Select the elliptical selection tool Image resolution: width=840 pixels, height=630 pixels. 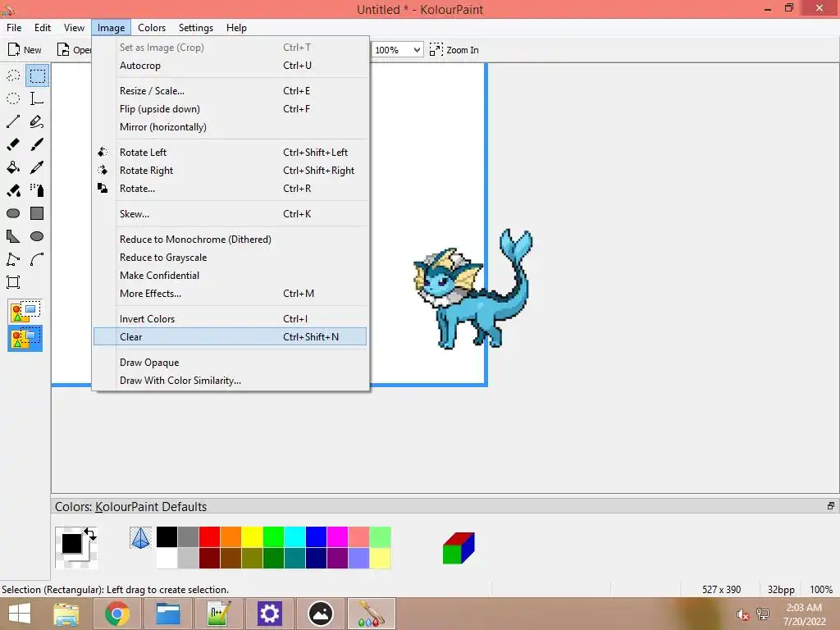pyautogui.click(x=13, y=98)
